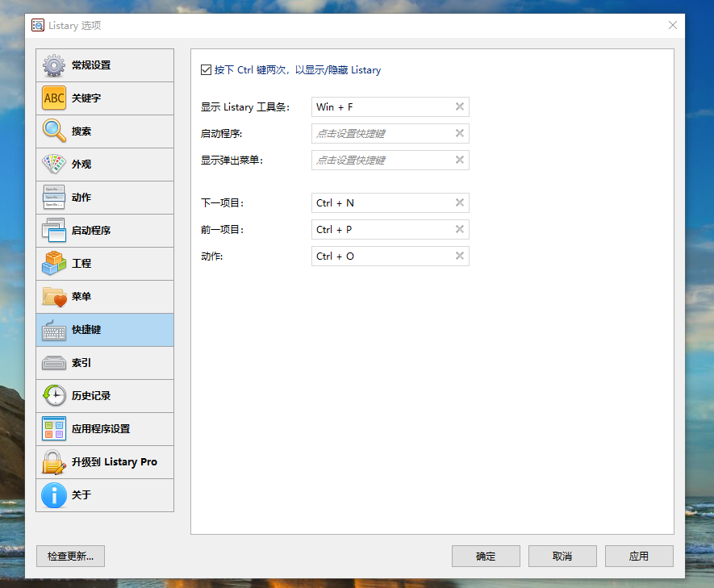Go to the 搜索 settings page

pyautogui.click(x=105, y=131)
